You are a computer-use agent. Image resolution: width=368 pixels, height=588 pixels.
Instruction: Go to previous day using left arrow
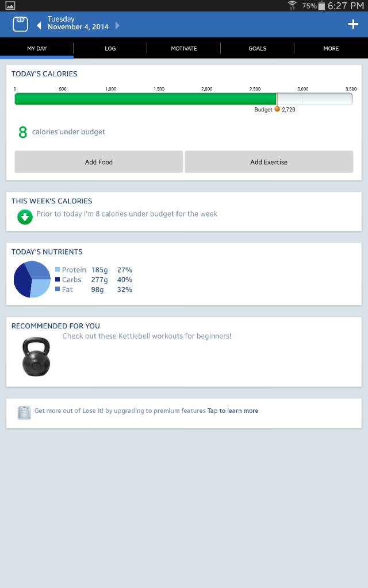point(39,25)
